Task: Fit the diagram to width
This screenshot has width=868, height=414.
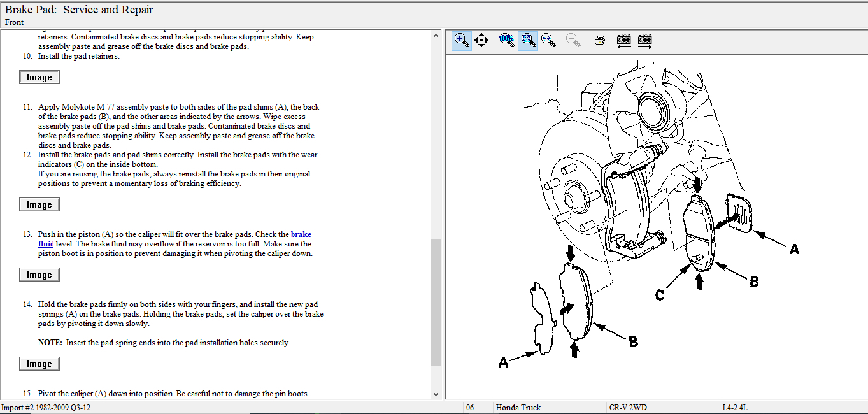Action: pyautogui.click(x=548, y=41)
